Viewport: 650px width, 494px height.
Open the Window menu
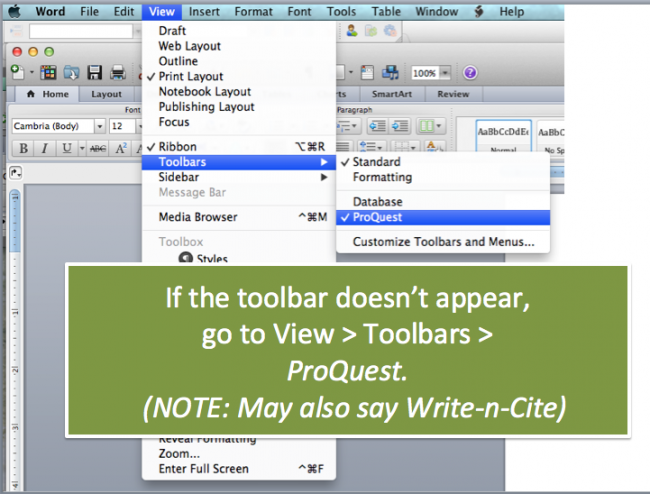click(x=437, y=12)
